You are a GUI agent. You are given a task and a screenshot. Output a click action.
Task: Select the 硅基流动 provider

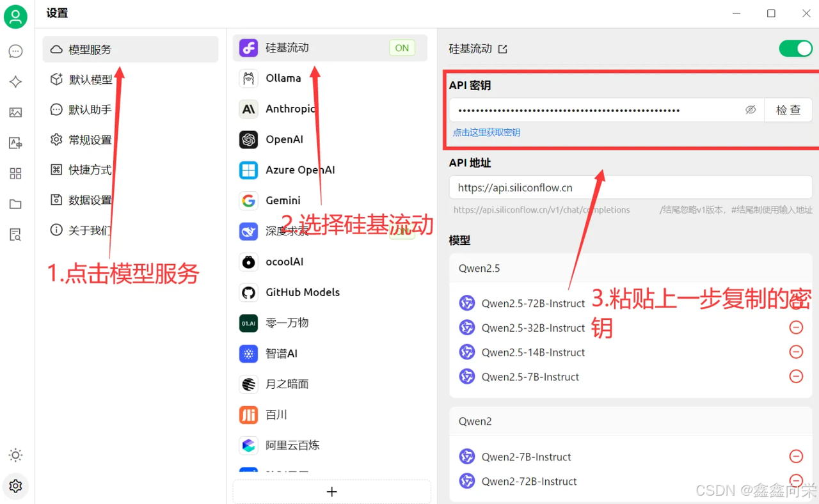[330, 48]
